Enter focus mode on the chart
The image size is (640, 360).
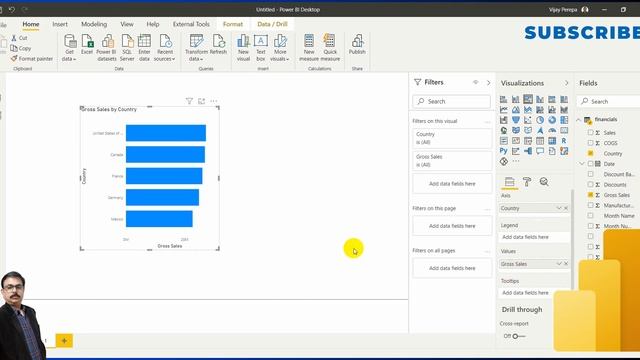point(201,101)
